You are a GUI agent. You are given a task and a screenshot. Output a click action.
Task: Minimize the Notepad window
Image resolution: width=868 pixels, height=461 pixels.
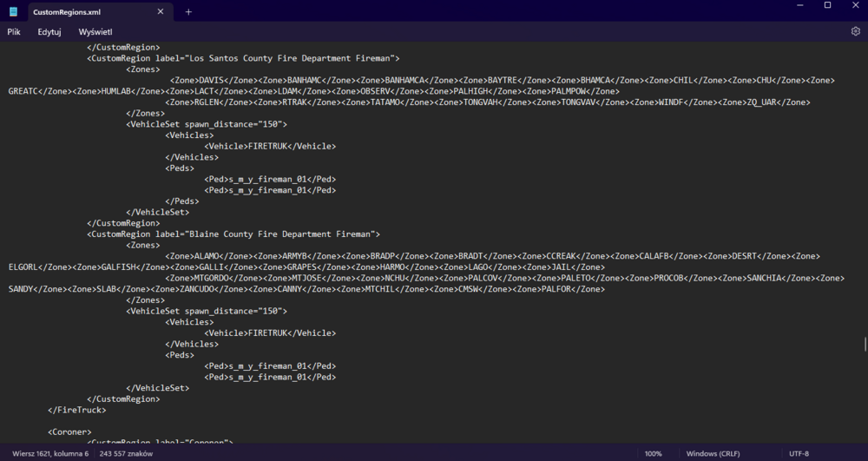(800, 5)
